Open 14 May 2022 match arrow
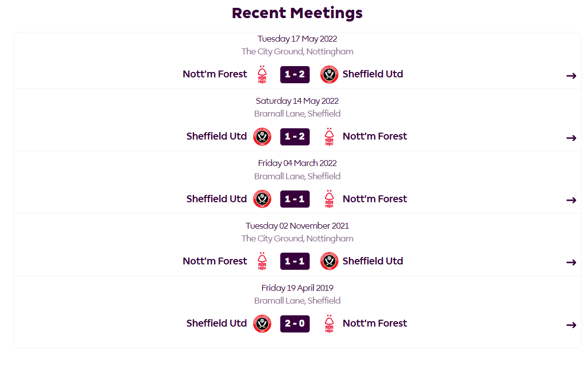The image size is (588, 378). [x=571, y=138]
